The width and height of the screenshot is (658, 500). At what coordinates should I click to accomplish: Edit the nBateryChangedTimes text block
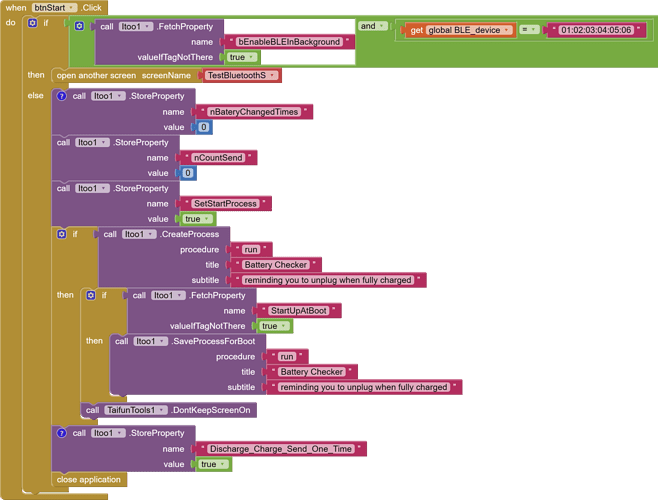pyautogui.click(x=254, y=112)
